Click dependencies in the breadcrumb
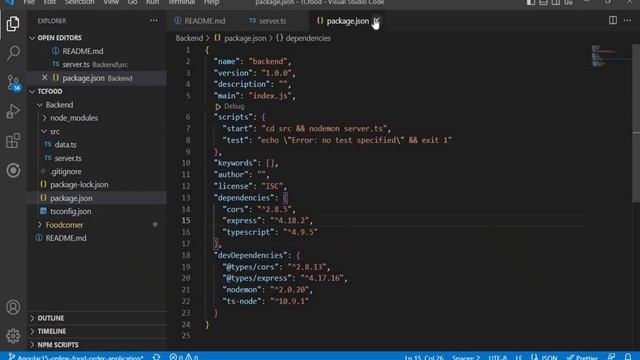This screenshot has width=640, height=360. click(x=308, y=38)
